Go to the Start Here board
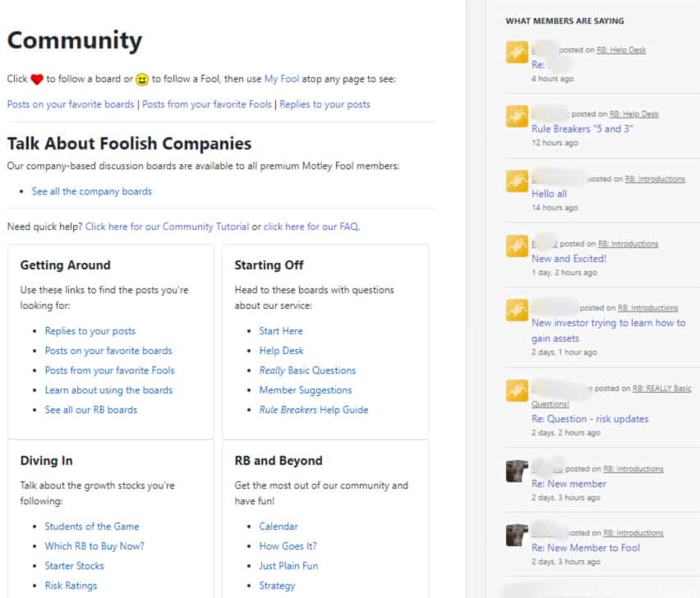700x598 pixels. (x=281, y=331)
